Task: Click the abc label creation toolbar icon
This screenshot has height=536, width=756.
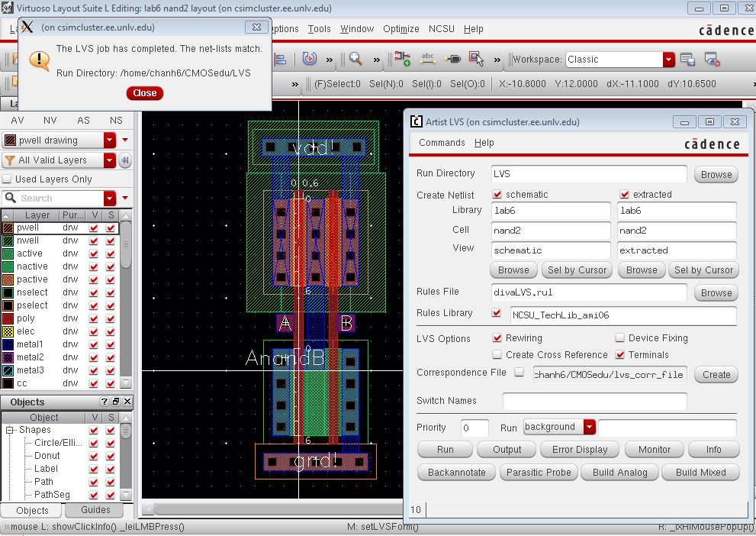Action: point(427,59)
